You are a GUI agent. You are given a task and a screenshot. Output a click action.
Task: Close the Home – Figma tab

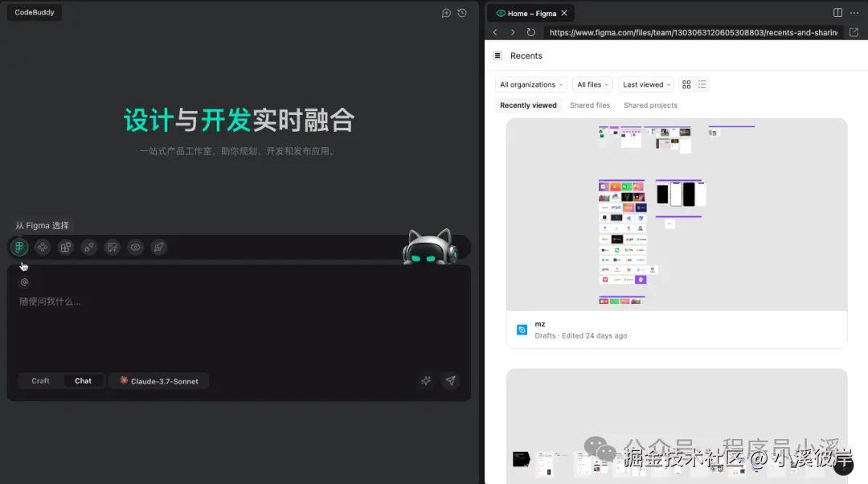click(564, 14)
